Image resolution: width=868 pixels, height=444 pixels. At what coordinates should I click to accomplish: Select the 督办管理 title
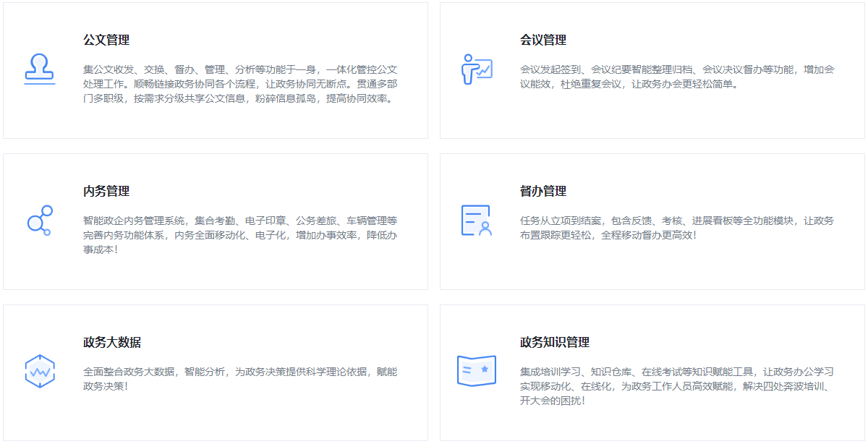coord(543,191)
